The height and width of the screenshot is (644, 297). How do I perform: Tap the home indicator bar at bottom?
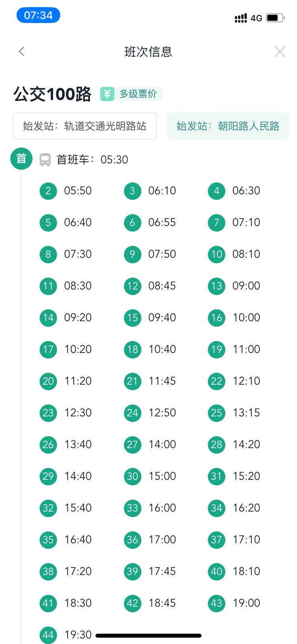pyautogui.click(x=148, y=636)
